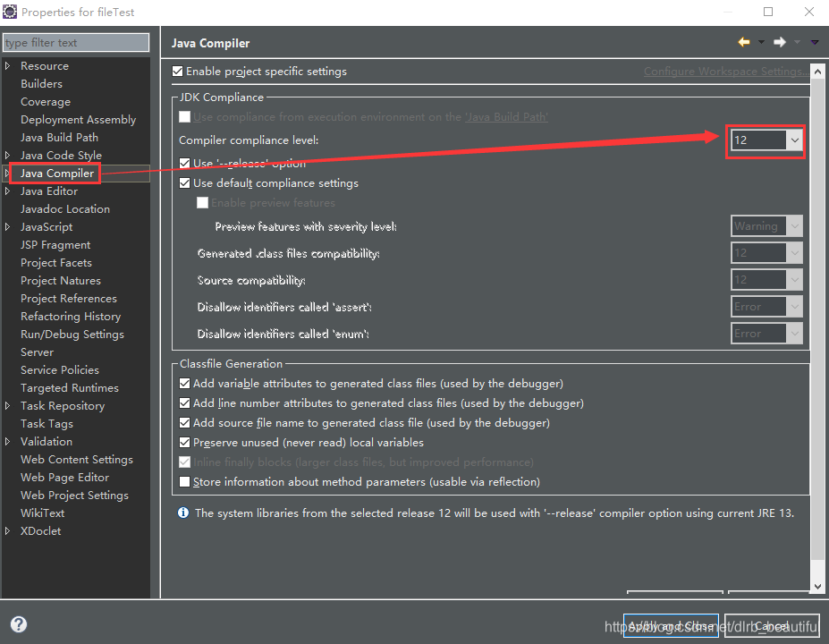The width and height of the screenshot is (829, 644).
Task: Click the forward navigation arrow
Action: [780, 42]
